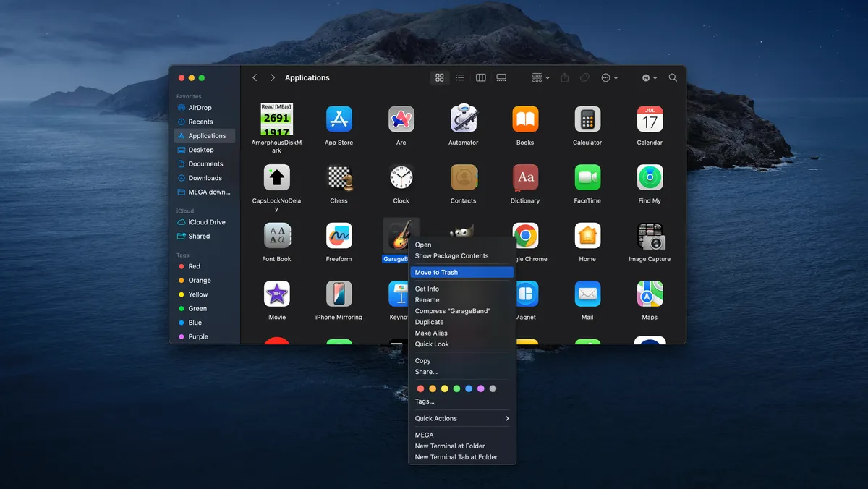The image size is (868, 489).
Task: Expand the Quick Actions submenu
Action: click(461, 418)
